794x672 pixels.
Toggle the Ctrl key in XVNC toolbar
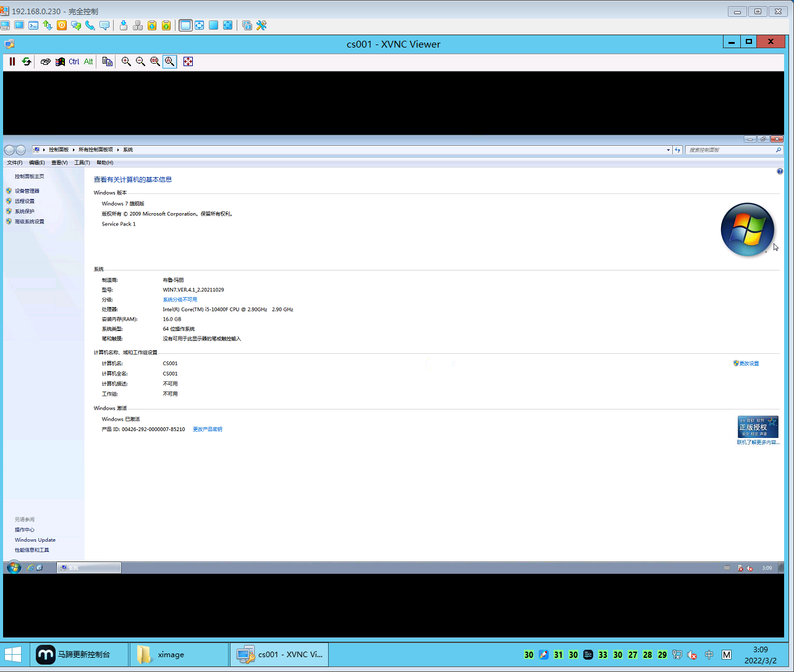click(x=74, y=62)
